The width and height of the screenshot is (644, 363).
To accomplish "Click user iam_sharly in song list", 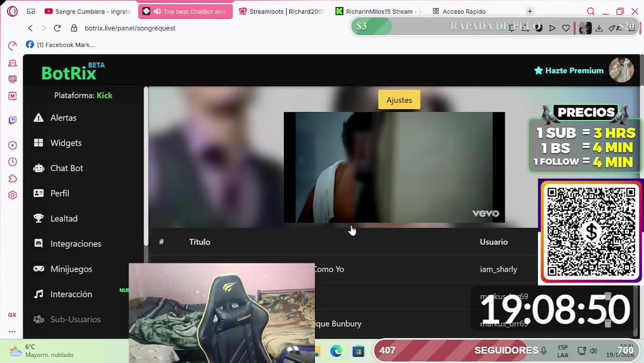I will pos(498,269).
